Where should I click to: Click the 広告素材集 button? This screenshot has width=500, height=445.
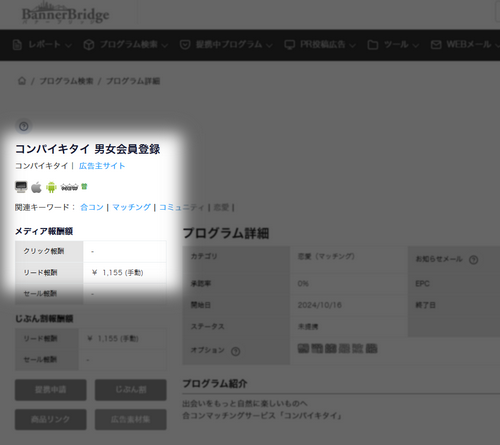(131, 419)
